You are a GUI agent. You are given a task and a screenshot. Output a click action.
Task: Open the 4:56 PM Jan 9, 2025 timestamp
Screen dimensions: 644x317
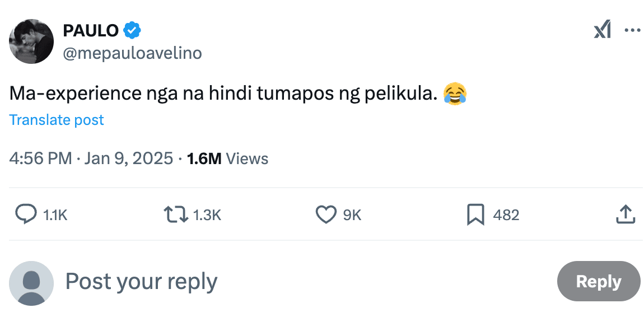91,158
